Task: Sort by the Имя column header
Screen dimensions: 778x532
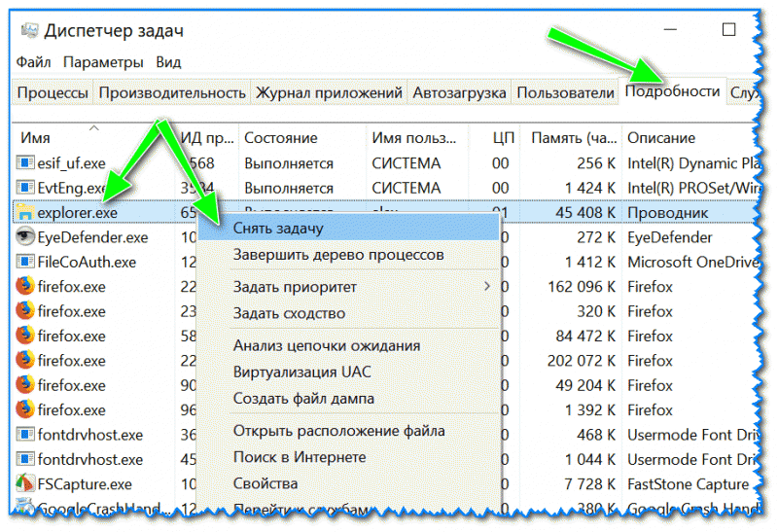Action: (x=94, y=137)
